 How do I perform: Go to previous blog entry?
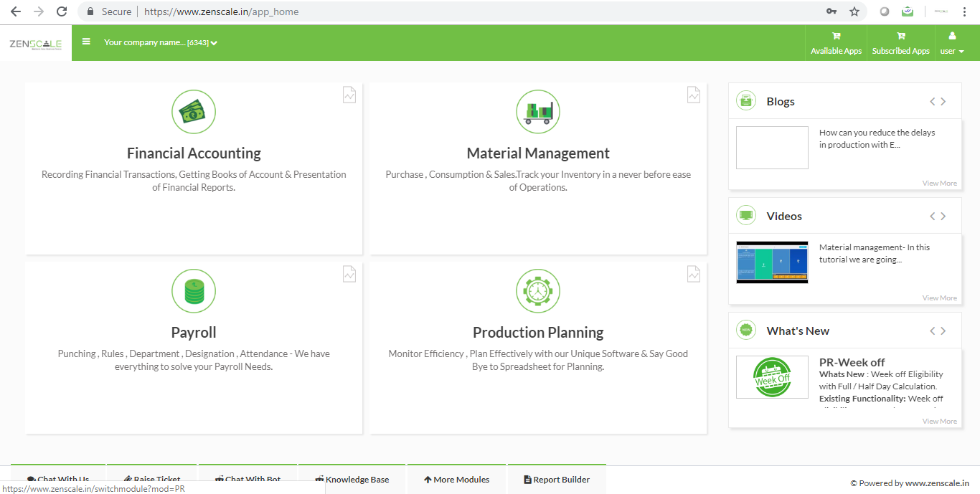[933, 102]
